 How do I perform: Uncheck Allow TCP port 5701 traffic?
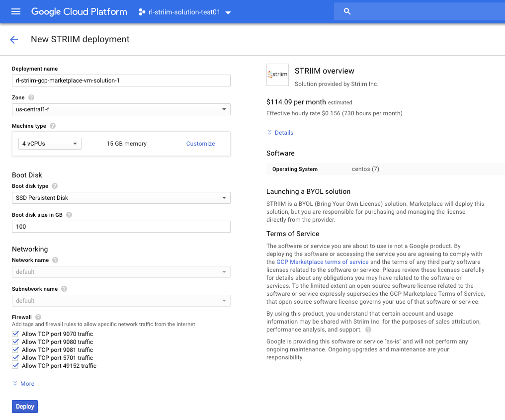point(15,357)
